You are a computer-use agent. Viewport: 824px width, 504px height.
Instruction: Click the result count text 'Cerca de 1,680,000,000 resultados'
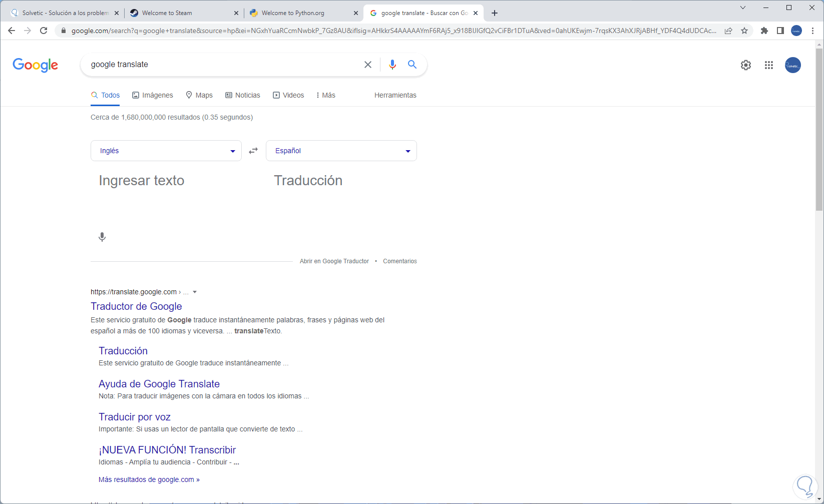click(x=145, y=117)
